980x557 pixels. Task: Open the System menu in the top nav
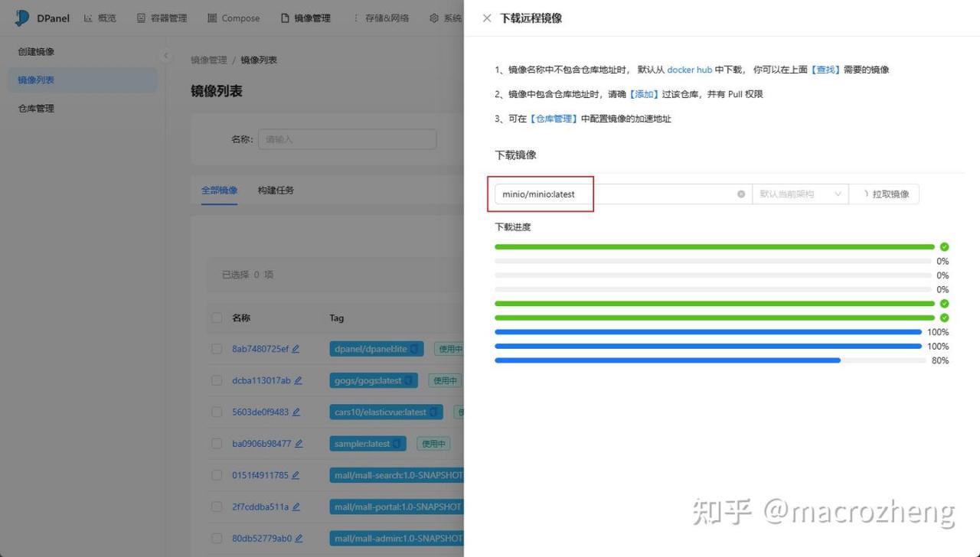click(x=445, y=18)
